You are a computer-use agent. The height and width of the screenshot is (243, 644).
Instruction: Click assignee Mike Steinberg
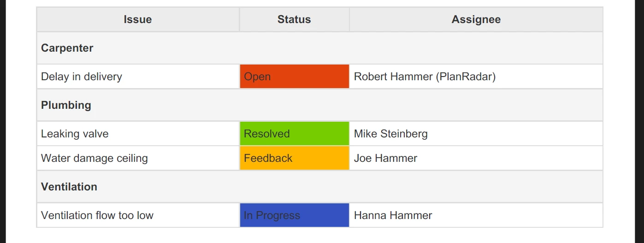point(390,134)
